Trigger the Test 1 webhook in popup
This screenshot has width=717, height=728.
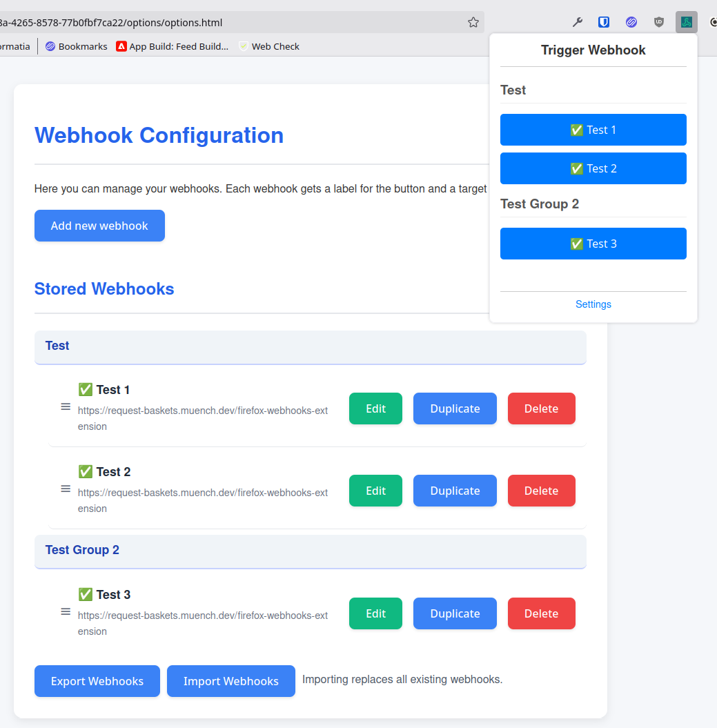tap(593, 130)
